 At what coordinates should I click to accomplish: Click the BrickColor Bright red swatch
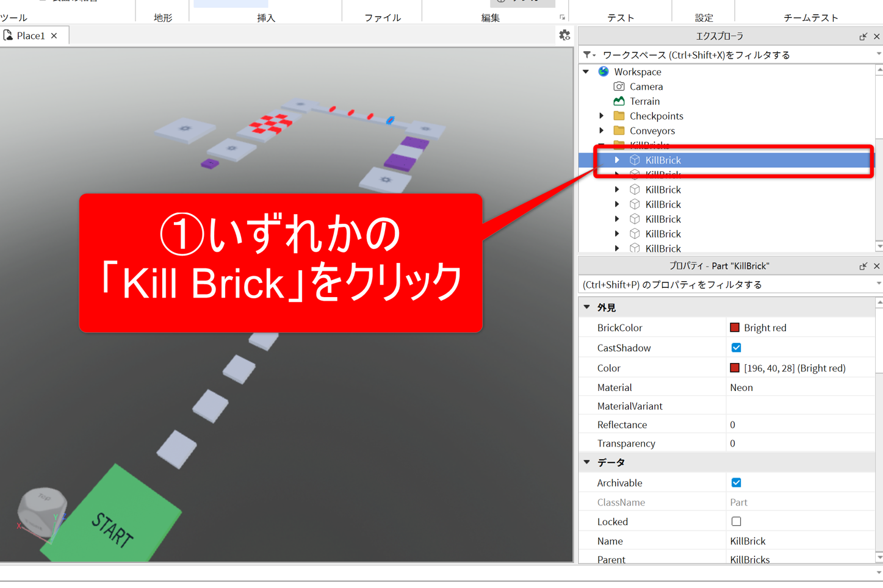click(x=735, y=328)
